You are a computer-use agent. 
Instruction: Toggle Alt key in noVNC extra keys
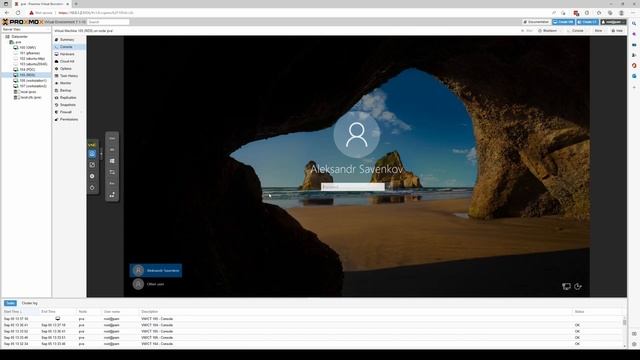click(x=112, y=150)
